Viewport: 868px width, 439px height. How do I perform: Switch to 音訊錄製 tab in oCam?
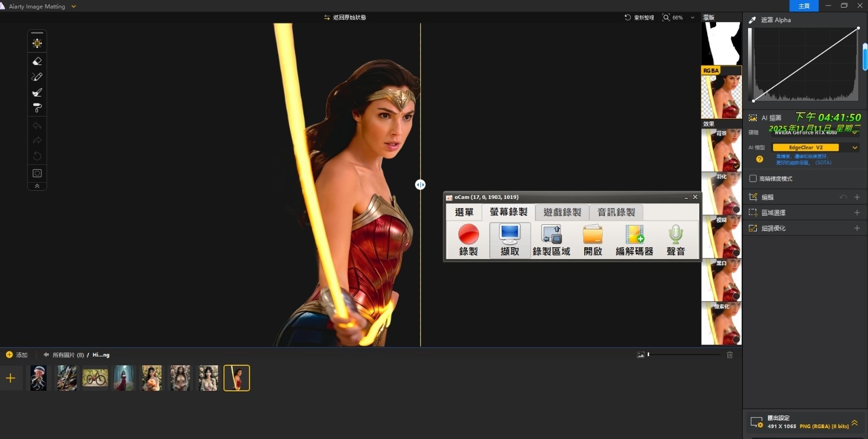coord(616,212)
